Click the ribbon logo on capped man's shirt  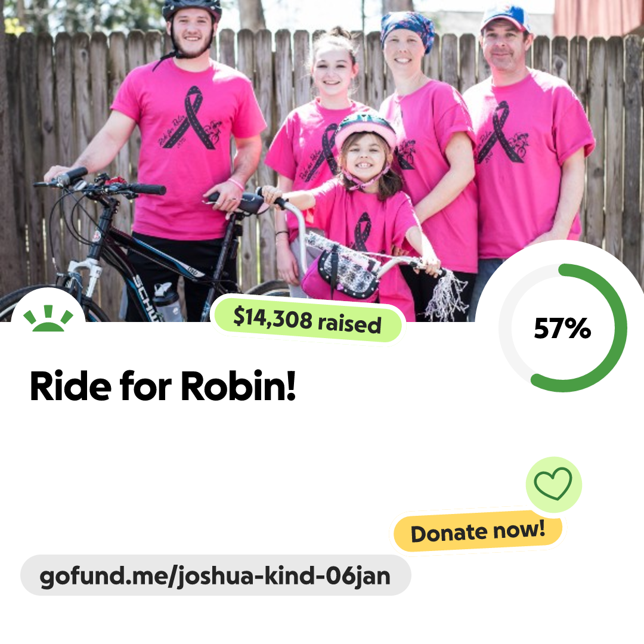502,134
